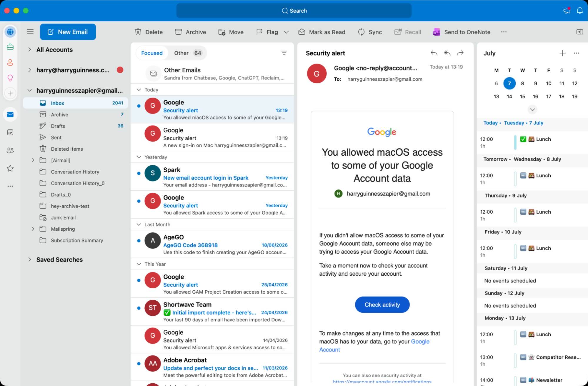The image size is (588, 386).
Task: Click the error badge on harry@harryguinness account
Action: tap(120, 70)
